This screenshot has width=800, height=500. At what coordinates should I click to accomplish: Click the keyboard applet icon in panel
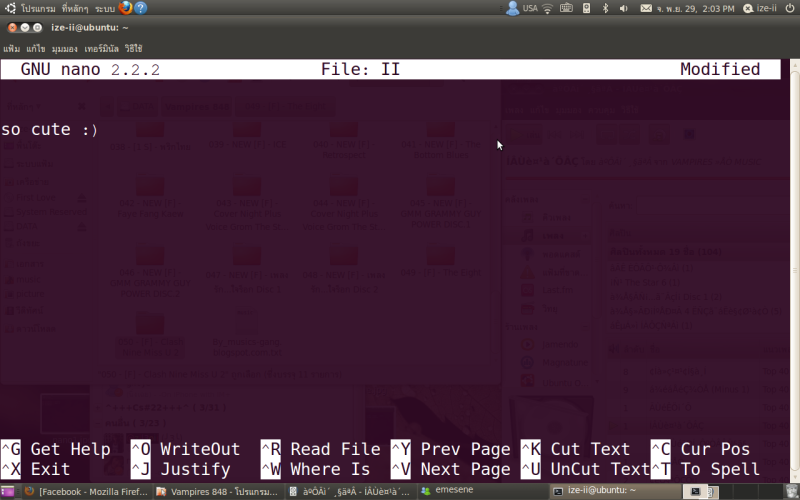(x=566, y=8)
